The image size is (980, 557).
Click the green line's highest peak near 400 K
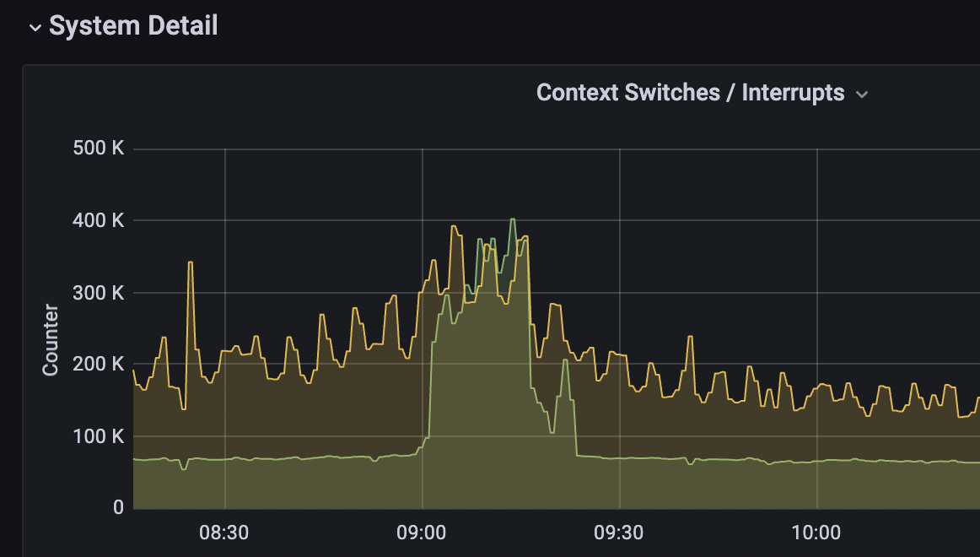point(512,220)
